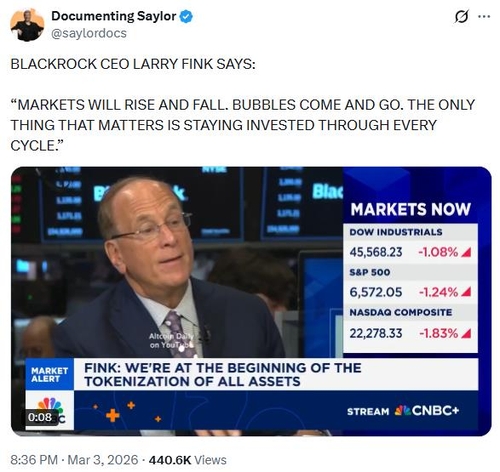Click the Stream CNBC+ logo
Image resolution: width=500 pixels, height=472 pixels.
pyautogui.click(x=403, y=411)
